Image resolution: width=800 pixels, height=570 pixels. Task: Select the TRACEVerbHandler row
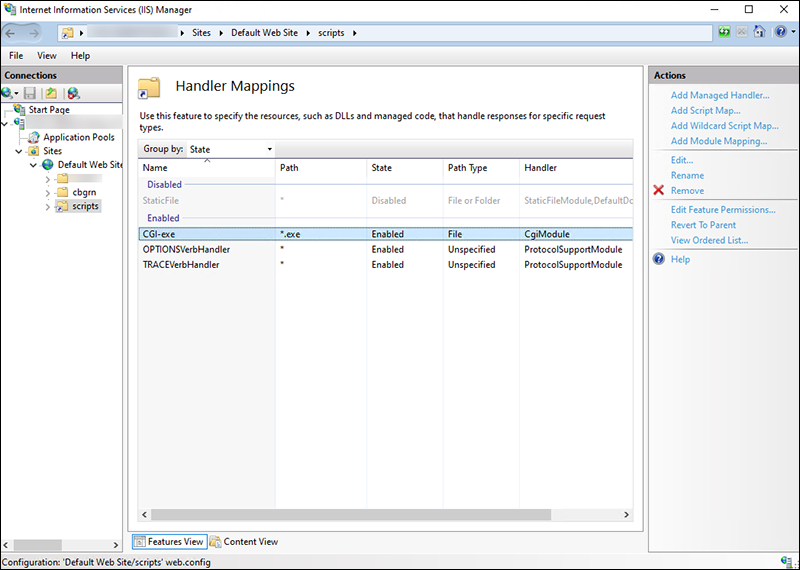click(386, 265)
